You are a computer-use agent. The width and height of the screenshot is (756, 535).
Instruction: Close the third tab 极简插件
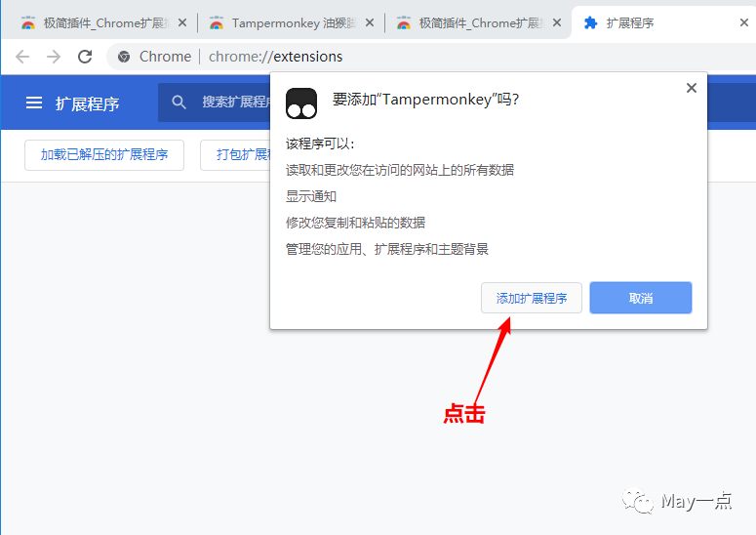coord(556,22)
